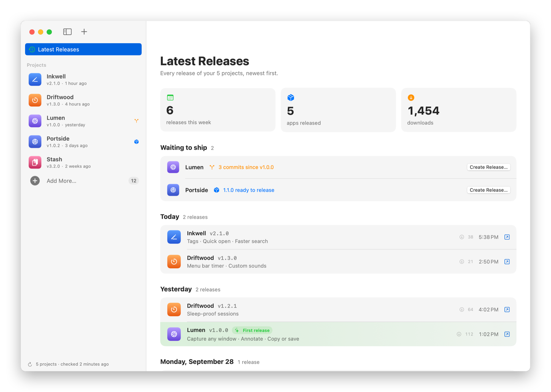The image size is (551, 392).
Task: Click the download icon beside 21 for Driftwood
Action: [462, 262]
